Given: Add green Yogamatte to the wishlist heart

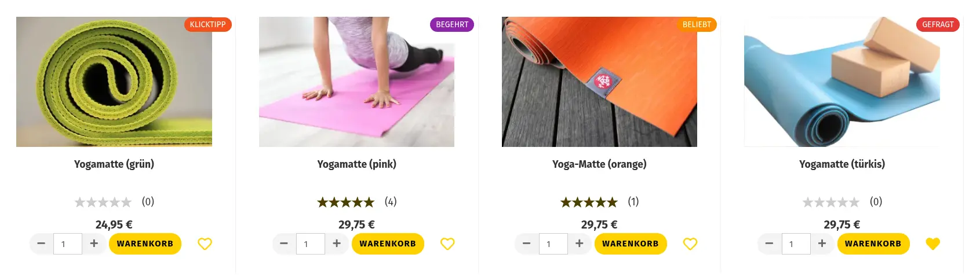Looking at the screenshot, I should click(x=205, y=244).
